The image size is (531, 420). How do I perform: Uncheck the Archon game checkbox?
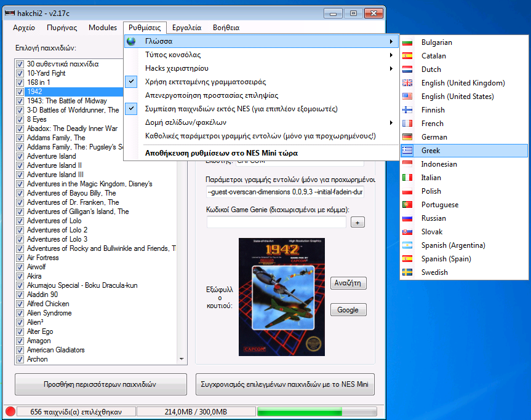click(x=20, y=359)
